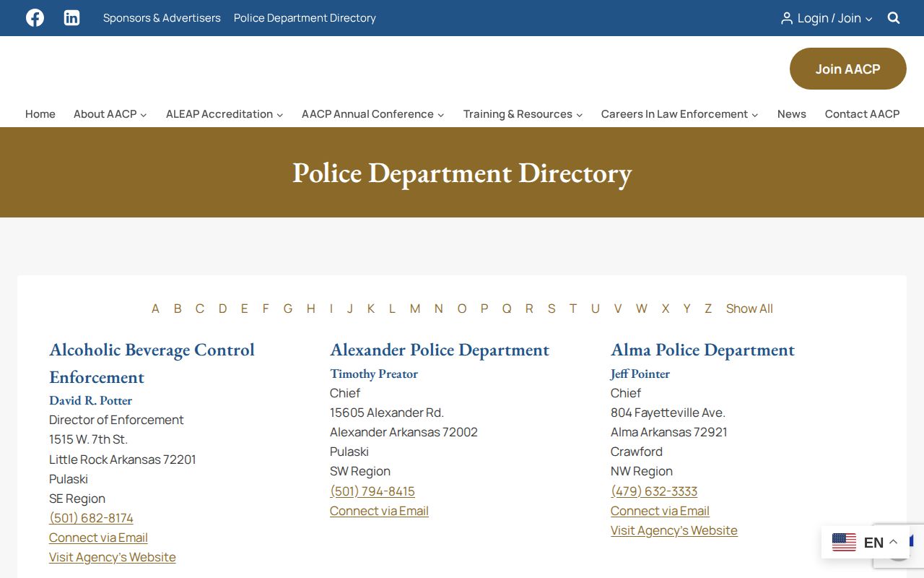Filter directory by letter S
This screenshot has height=578, width=924.
(552, 309)
